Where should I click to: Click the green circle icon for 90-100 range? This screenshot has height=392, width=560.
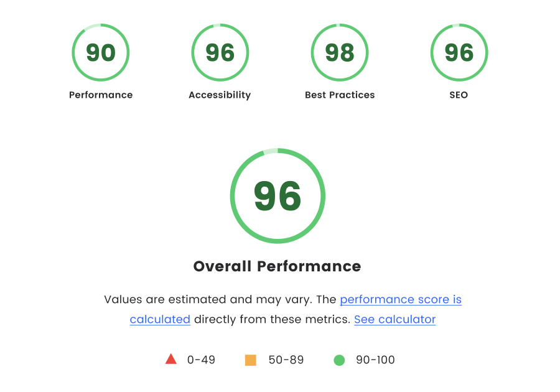pyautogui.click(x=340, y=359)
